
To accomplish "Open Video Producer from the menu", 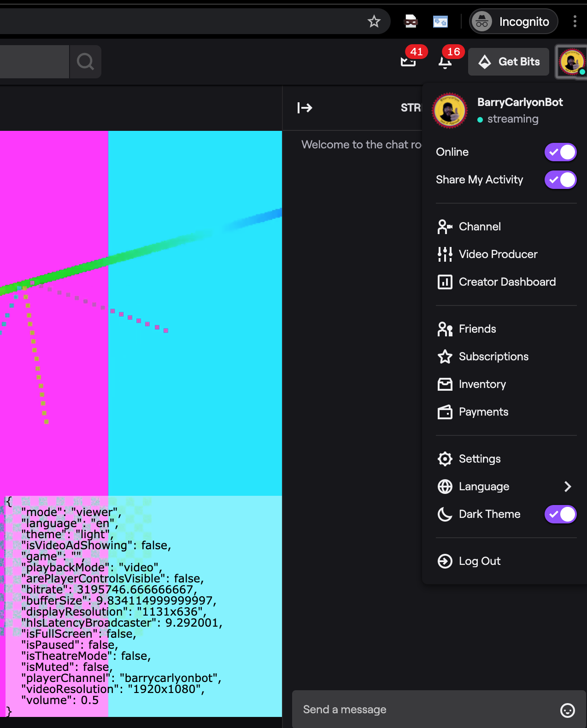I will click(506, 254).
